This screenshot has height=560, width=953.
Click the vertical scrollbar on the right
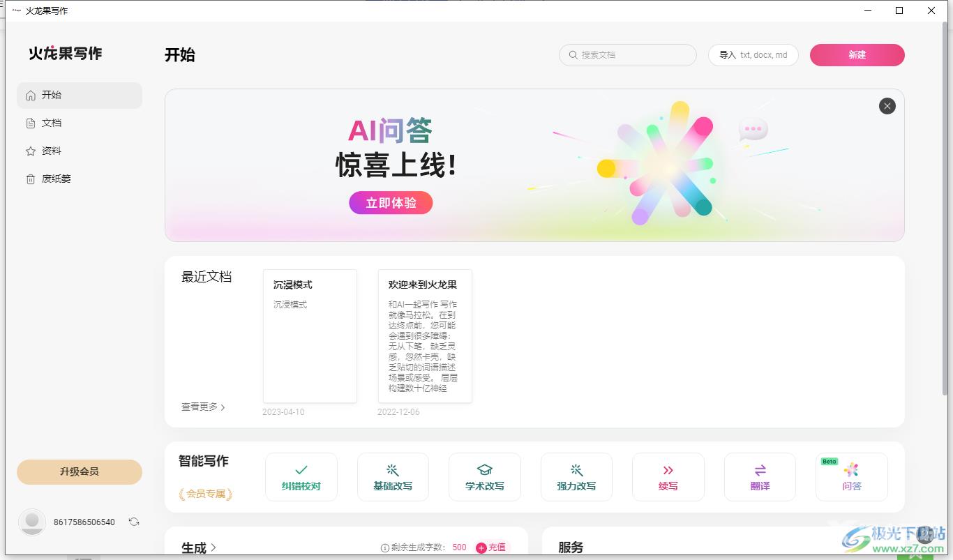point(946,209)
